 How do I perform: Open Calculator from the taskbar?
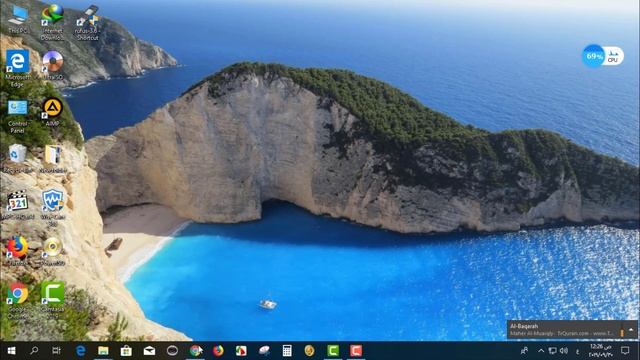(x=287, y=351)
